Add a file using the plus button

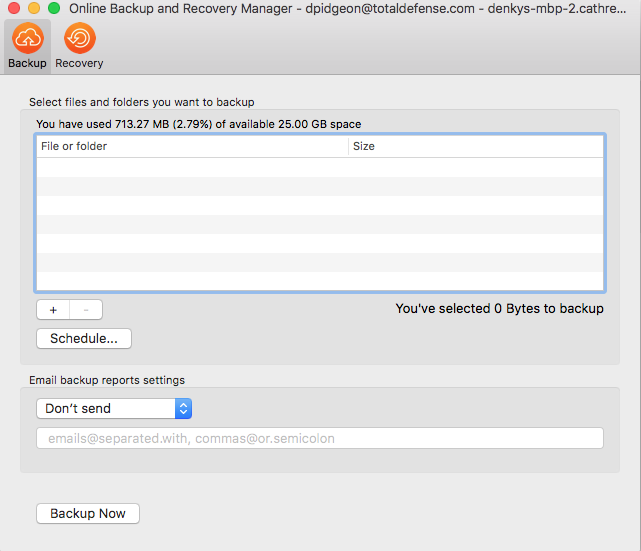[x=53, y=310]
